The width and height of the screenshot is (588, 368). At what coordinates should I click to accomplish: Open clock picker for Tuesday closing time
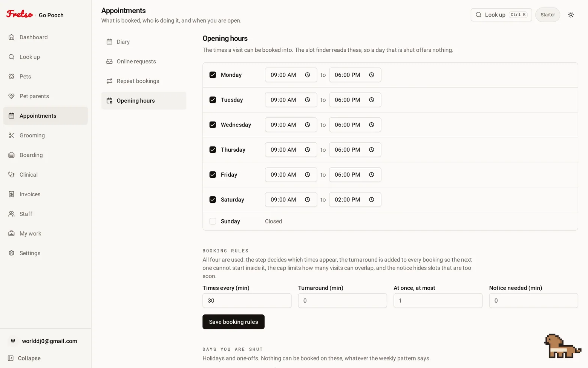tap(371, 100)
